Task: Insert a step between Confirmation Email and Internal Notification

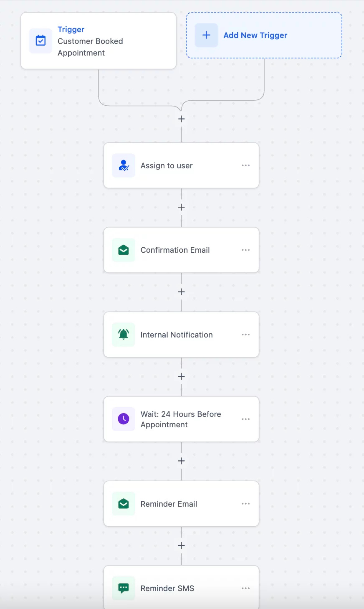Action: click(x=181, y=292)
